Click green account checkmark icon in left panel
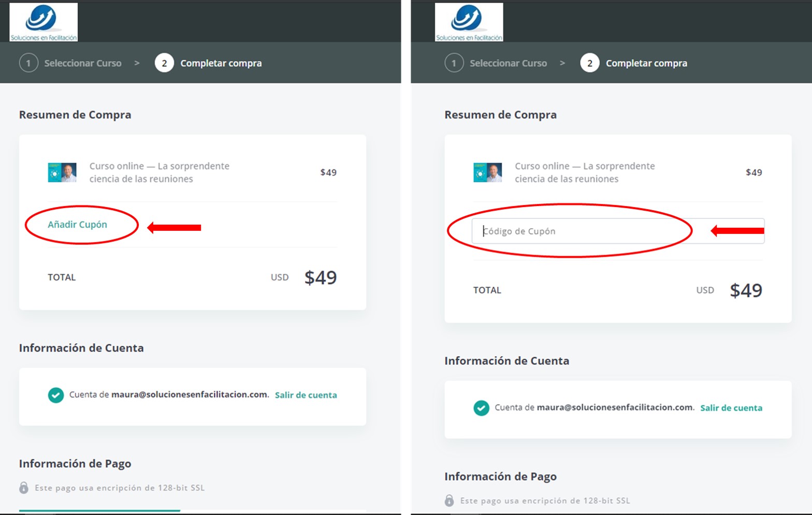 tap(56, 395)
